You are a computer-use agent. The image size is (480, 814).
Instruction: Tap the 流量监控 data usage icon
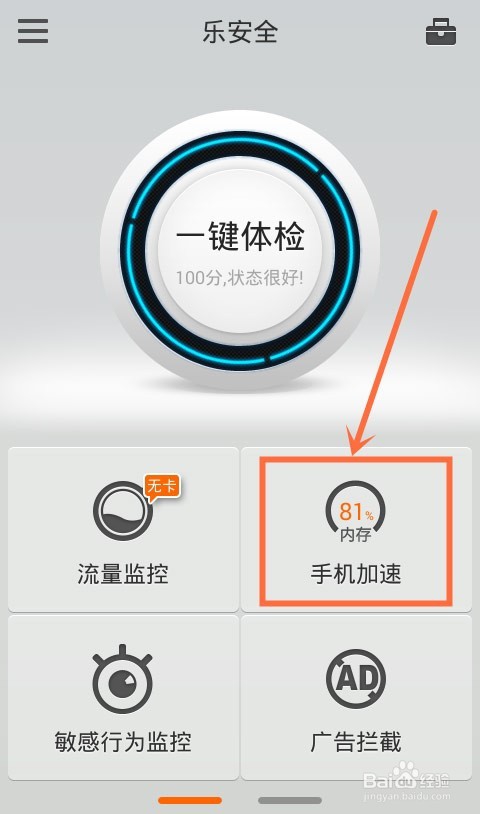123,510
